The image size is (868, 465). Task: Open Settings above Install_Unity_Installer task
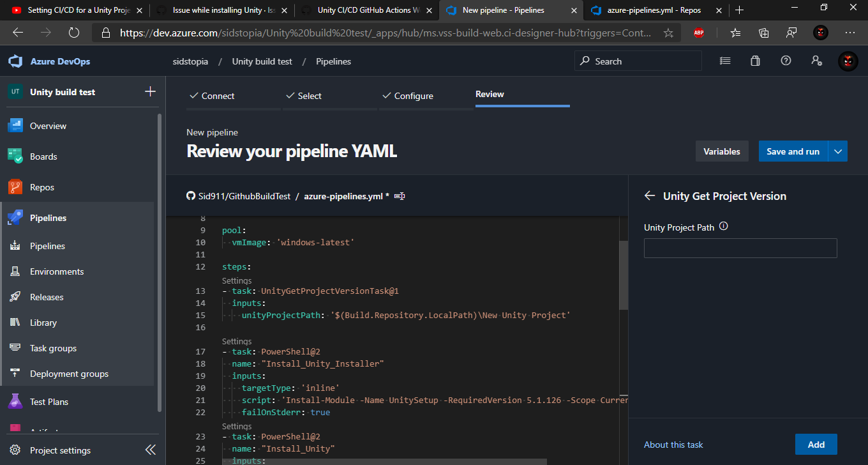[237, 341]
